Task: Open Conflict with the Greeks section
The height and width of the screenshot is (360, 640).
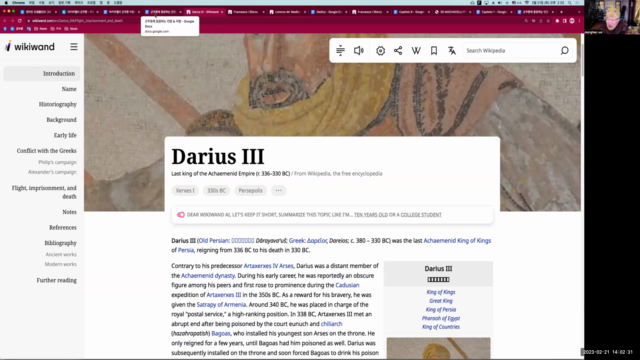Action: click(x=47, y=151)
